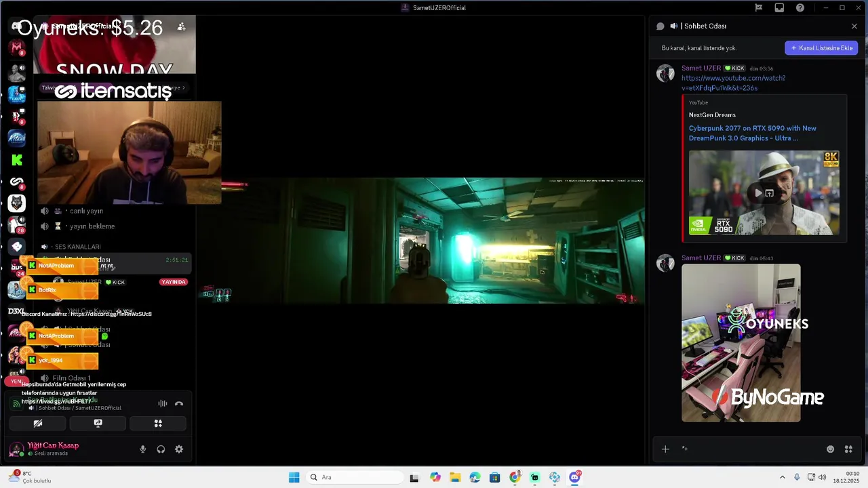Open the gaming room photo attachment
Image resolution: width=868 pixels, height=488 pixels.
click(x=741, y=343)
